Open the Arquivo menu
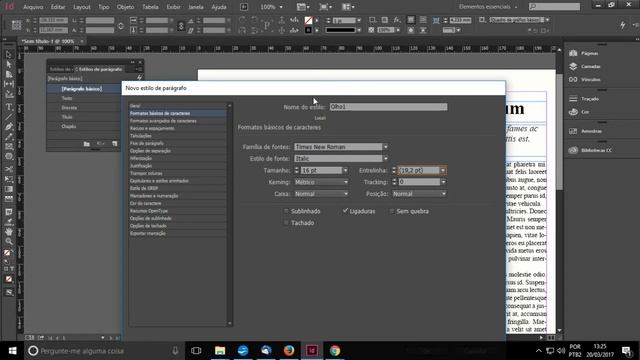Image resolution: width=640 pixels, height=360 pixels. point(33,7)
